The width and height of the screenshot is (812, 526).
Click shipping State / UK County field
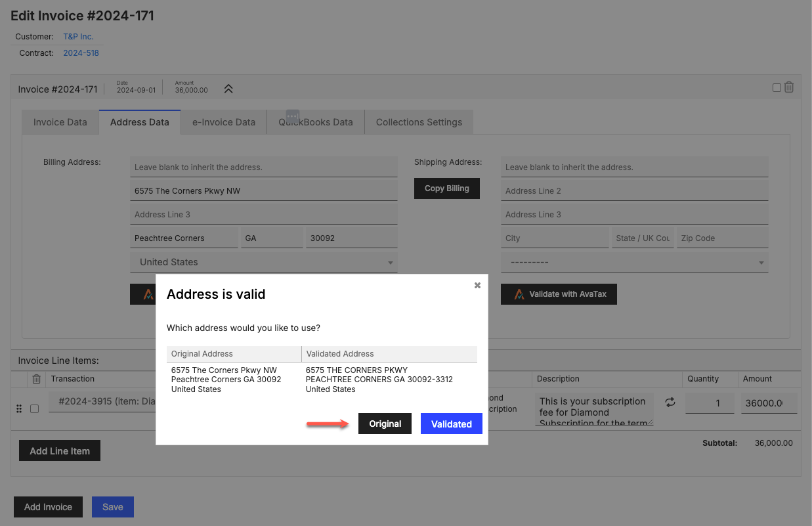[x=643, y=238]
